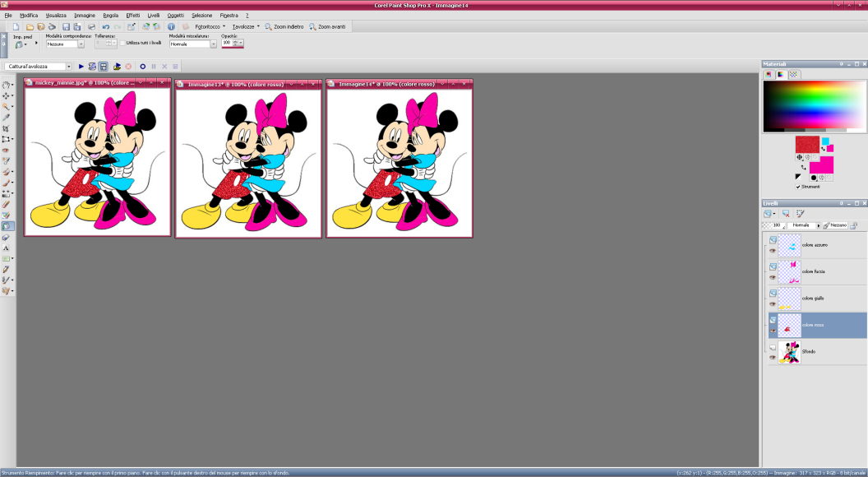Click the New image icon
Screen dimensions: 868x477
16,26
